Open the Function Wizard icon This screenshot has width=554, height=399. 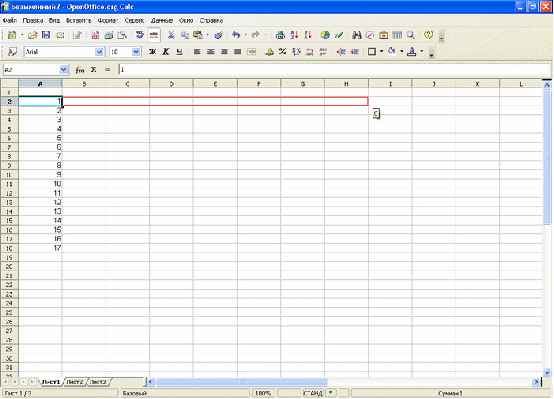click(x=80, y=70)
